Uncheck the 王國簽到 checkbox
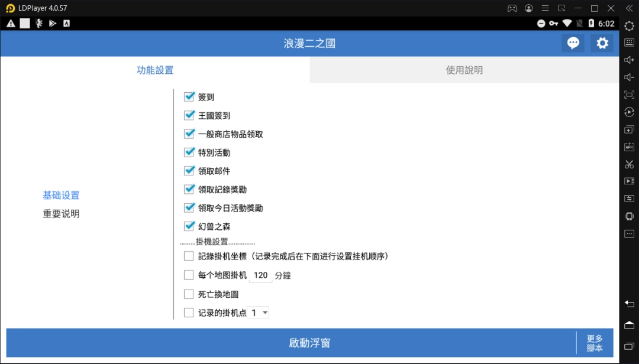The image size is (639, 364). [189, 115]
